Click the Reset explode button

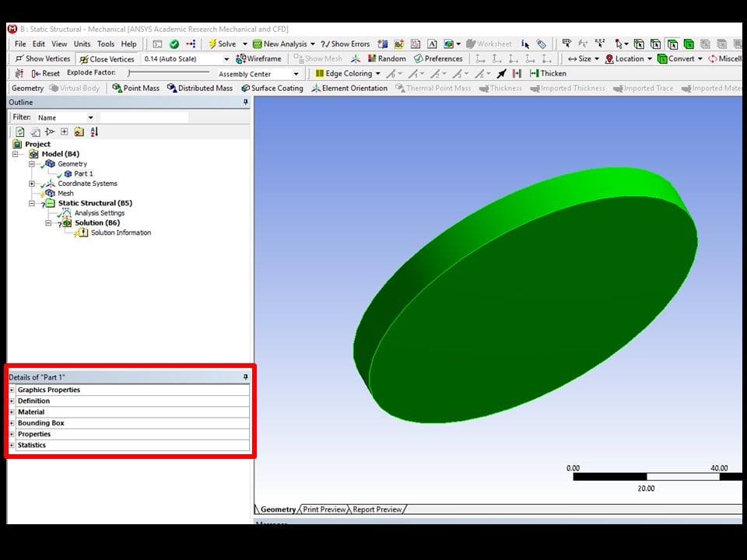pyautogui.click(x=46, y=73)
